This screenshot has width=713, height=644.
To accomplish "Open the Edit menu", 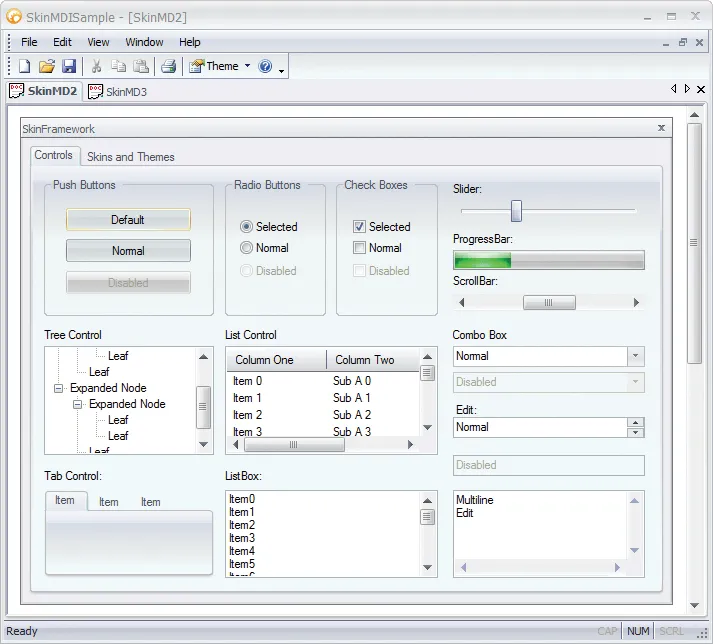I will coord(62,42).
